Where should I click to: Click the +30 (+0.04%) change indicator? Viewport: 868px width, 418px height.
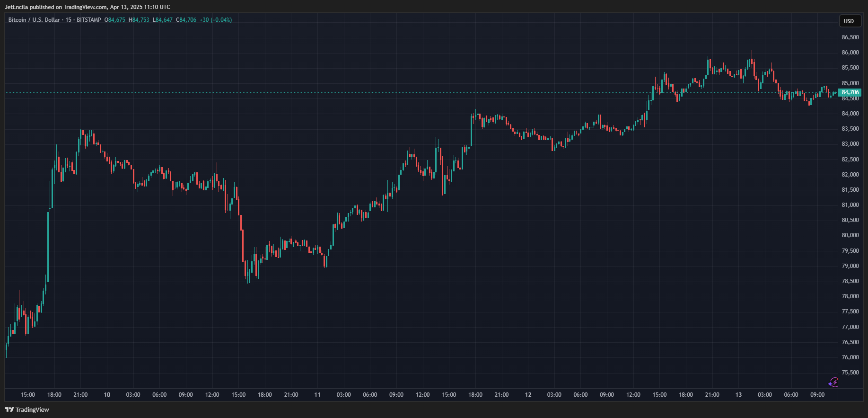click(x=216, y=20)
